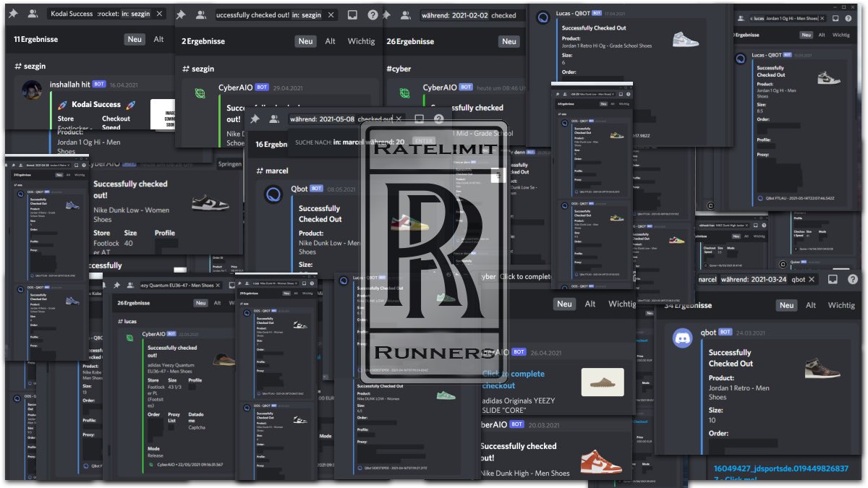This screenshot has width=868, height=488.
Task: Open Jordan 1 Retro Hi Og Grade School thumbnail
Action: pos(685,38)
